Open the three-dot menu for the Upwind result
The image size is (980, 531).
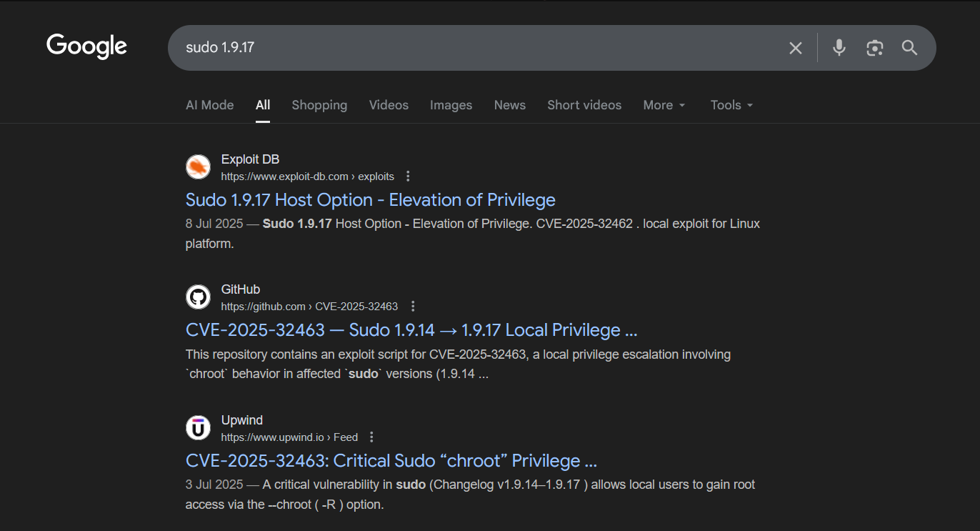tap(371, 437)
